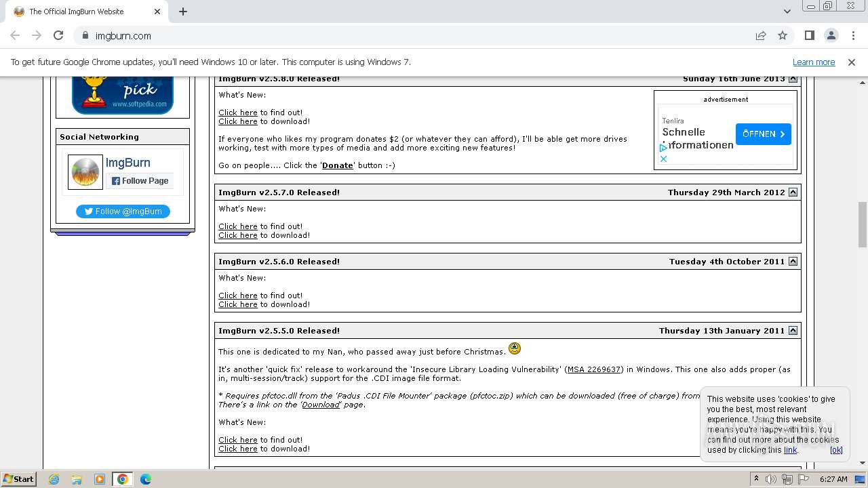
Task: Open v2.5.6.0 'Click here to find out' link
Action: coord(238,296)
